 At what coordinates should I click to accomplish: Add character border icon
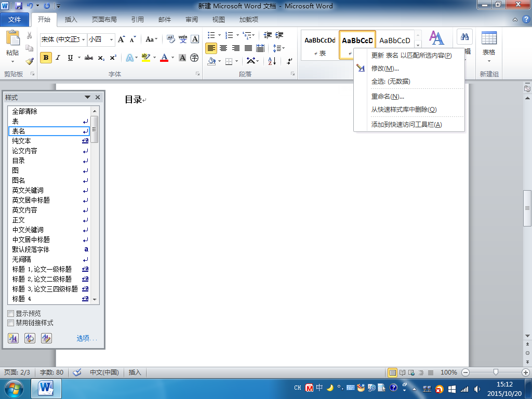click(195, 39)
